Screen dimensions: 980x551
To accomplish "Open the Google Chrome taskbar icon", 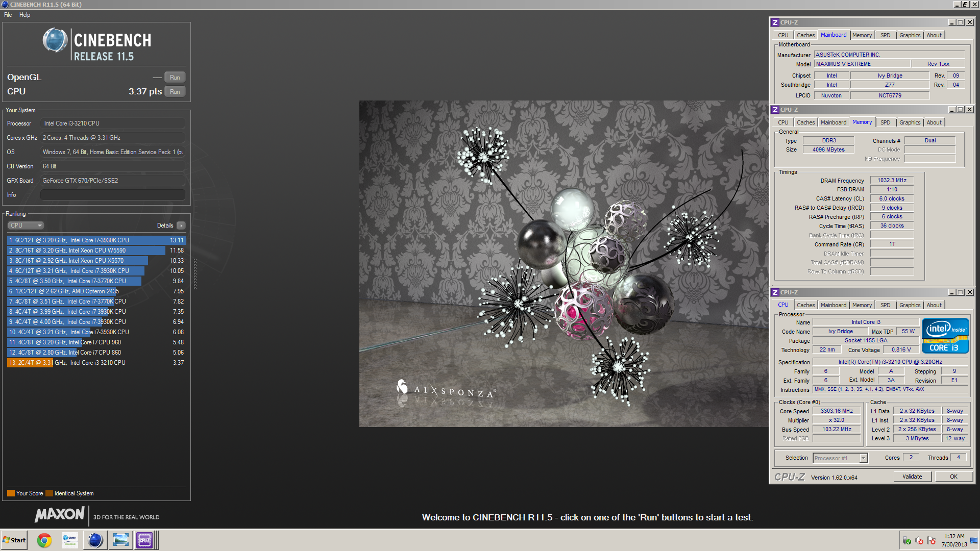I will click(44, 540).
